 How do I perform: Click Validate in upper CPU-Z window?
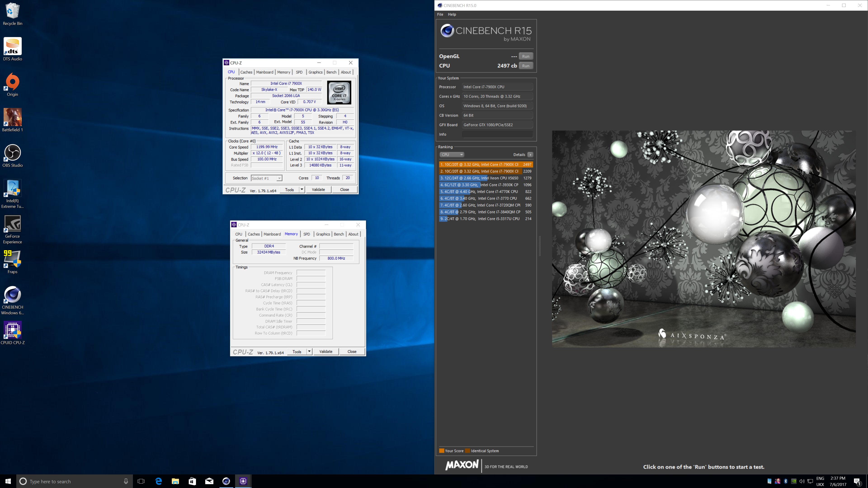click(x=318, y=190)
